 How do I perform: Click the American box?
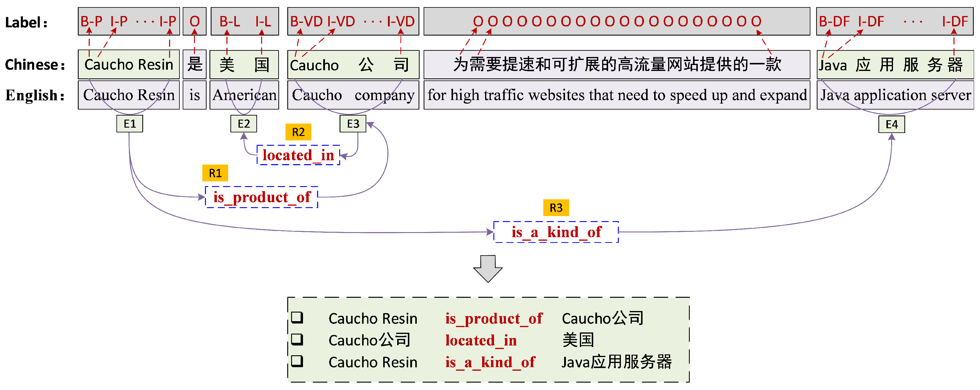pos(244,95)
